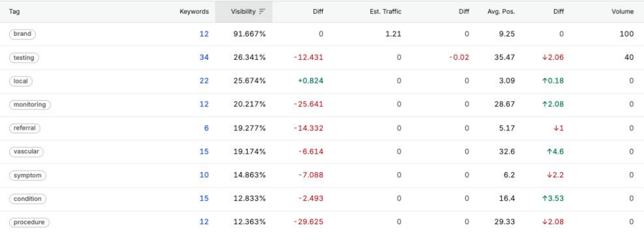
Task: Open the symptom tag
Action: tap(28, 175)
